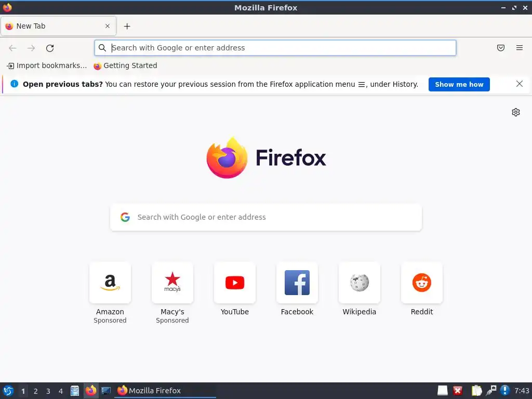Image resolution: width=532 pixels, height=399 pixels.
Task: Open the taskbar start menu icon
Action: tap(8, 391)
